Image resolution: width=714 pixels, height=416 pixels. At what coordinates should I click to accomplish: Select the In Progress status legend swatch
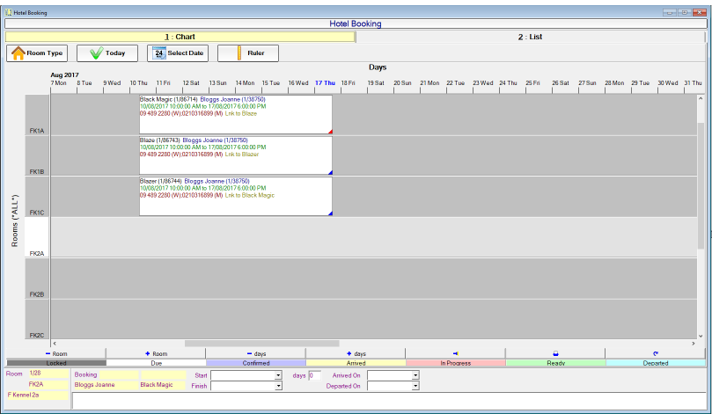point(455,363)
